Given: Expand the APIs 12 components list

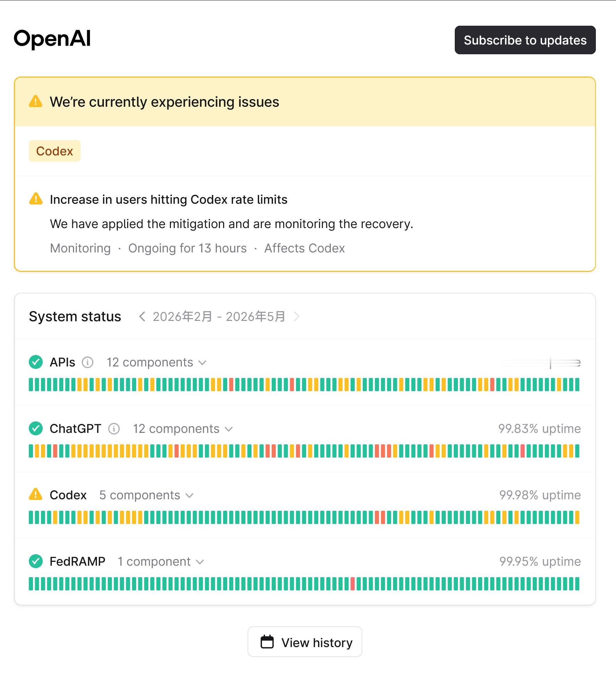Looking at the screenshot, I should click(156, 362).
